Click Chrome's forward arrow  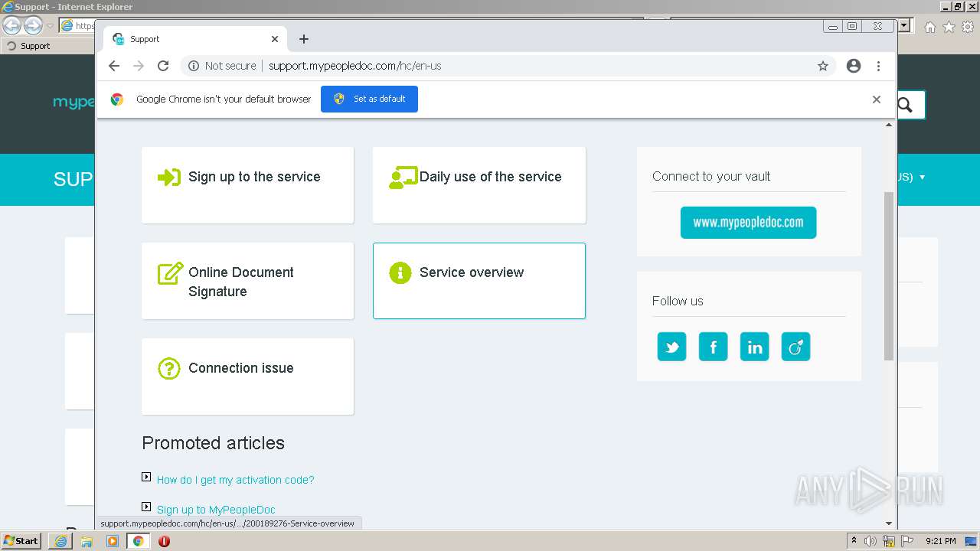coord(139,66)
